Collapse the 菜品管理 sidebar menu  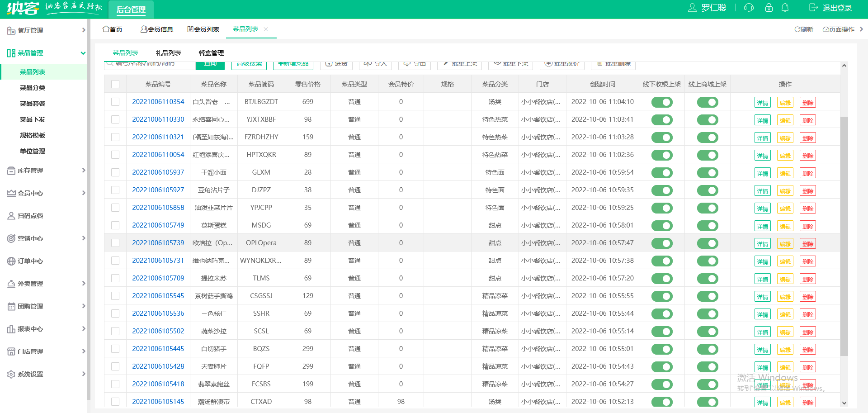tap(45, 53)
